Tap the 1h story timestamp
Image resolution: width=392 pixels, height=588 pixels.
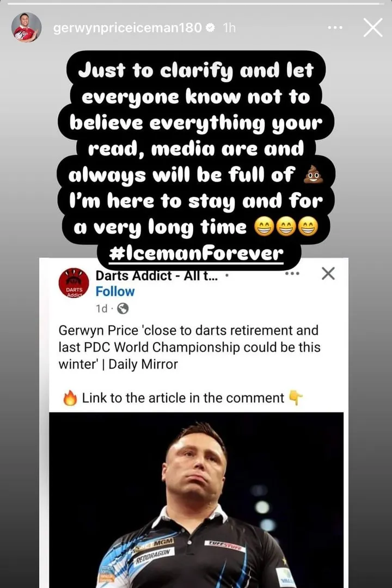pyautogui.click(x=229, y=27)
